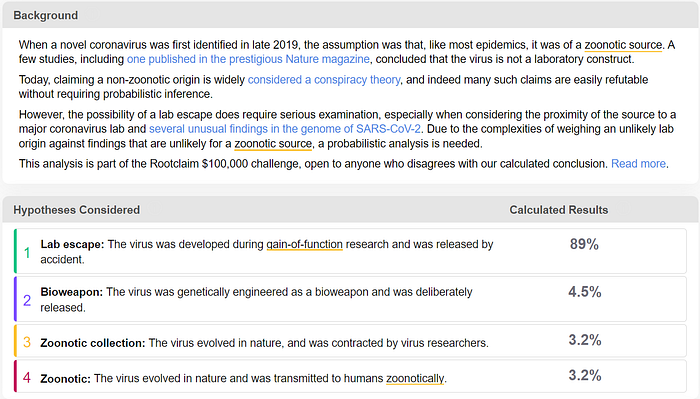Select the Zoonotic collection hypothesis row

coord(350,341)
